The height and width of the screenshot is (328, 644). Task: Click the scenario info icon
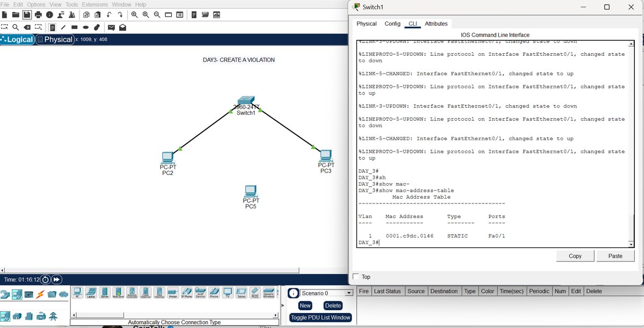click(x=294, y=293)
